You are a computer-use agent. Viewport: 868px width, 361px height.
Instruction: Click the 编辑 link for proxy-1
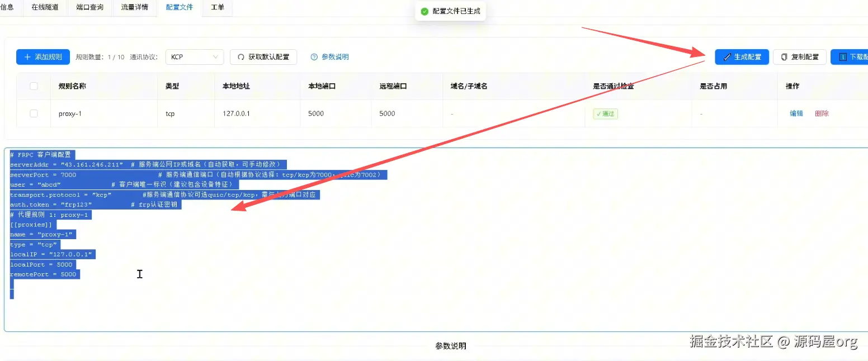(x=796, y=113)
